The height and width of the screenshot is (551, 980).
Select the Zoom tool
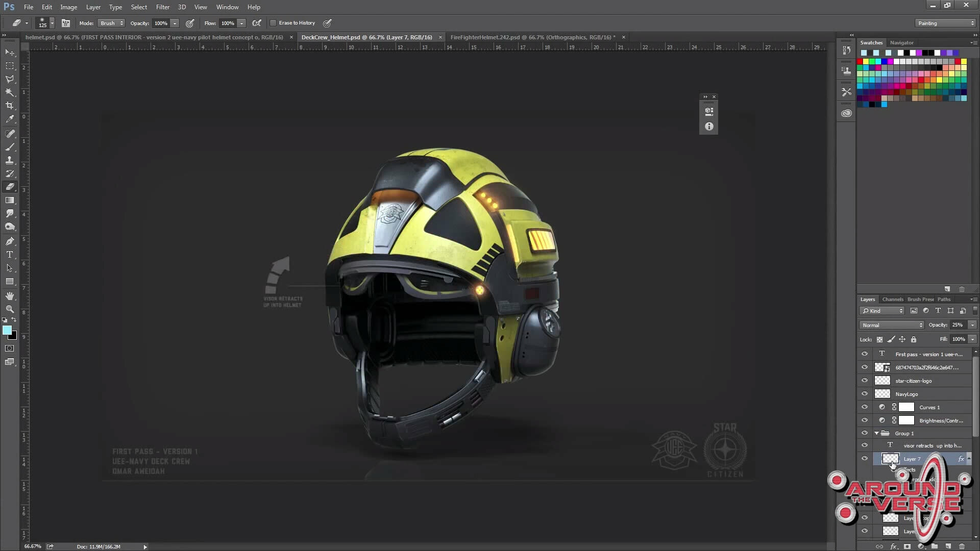[10, 309]
